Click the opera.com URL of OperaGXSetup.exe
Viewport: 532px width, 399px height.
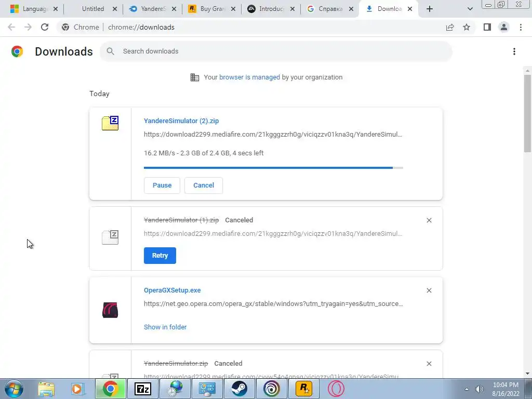[x=273, y=303]
